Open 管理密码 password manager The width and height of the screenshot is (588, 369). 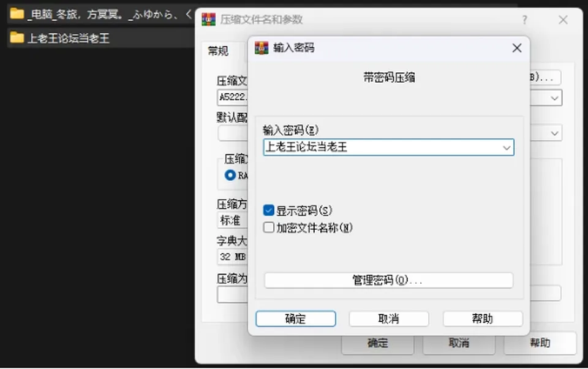[x=388, y=280]
